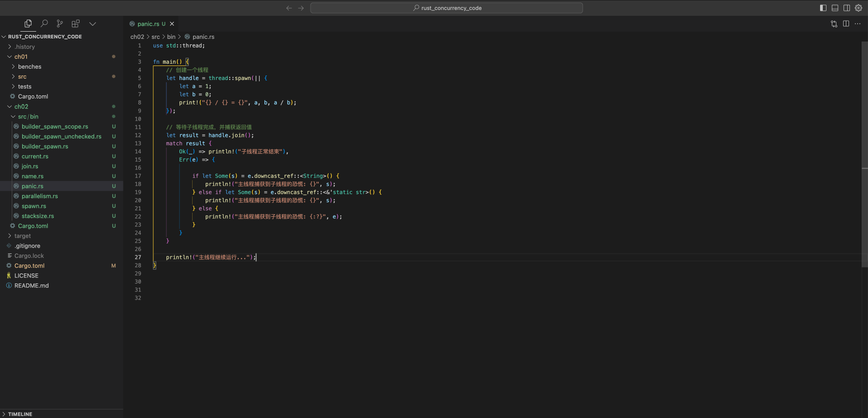Select panic.rs in the file tree
The height and width of the screenshot is (418, 868).
pos(61,186)
